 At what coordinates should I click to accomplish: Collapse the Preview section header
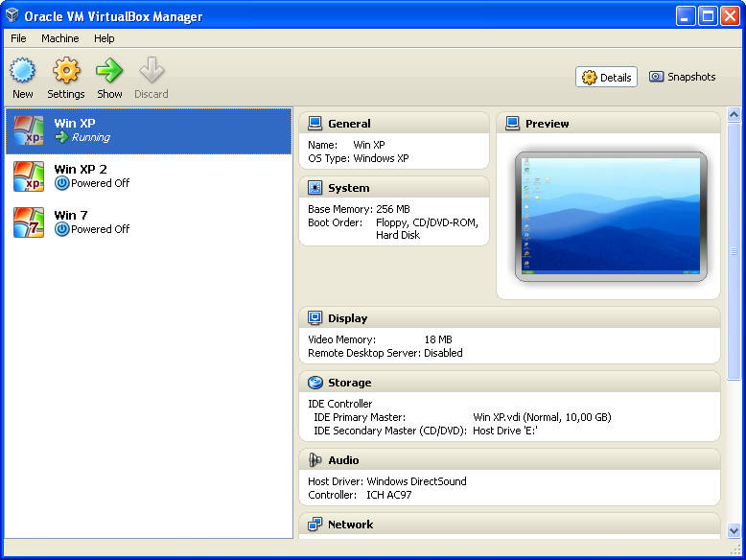pos(547,124)
